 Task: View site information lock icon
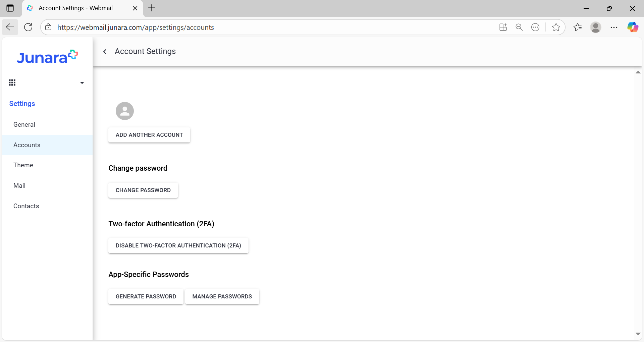click(x=49, y=27)
